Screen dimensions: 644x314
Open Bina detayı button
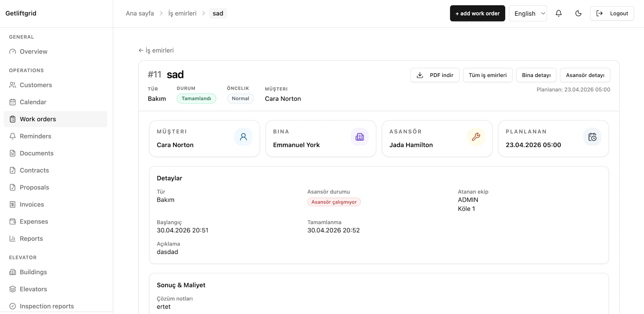click(537, 75)
